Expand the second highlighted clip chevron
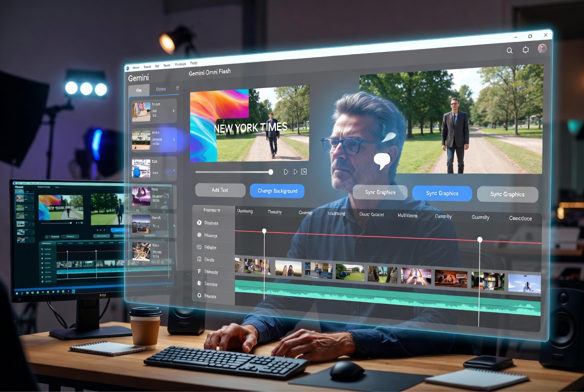584x392 pixels. 173,139
